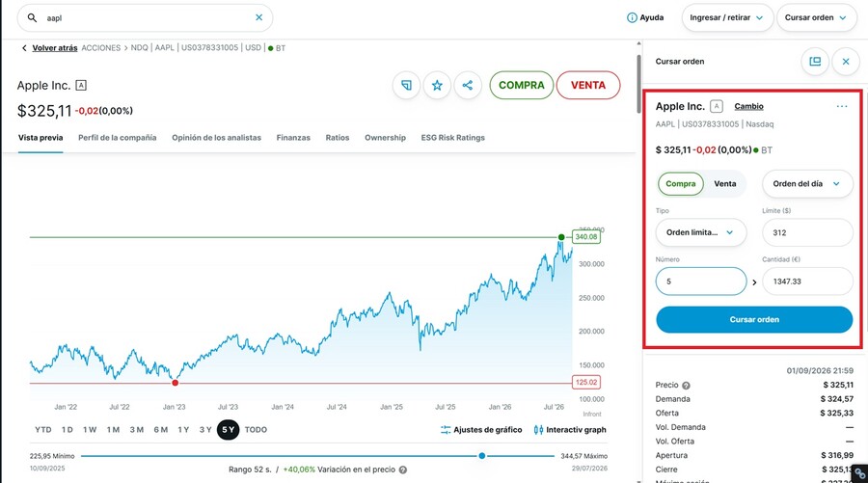Click the Cantidad amount field

[807, 282]
